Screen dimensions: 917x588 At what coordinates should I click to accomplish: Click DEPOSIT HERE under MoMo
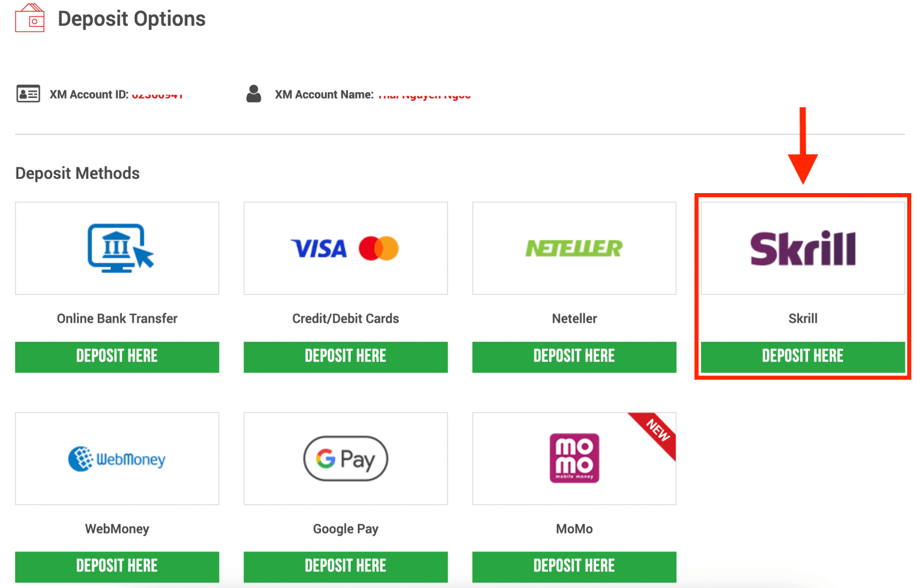[x=574, y=566]
